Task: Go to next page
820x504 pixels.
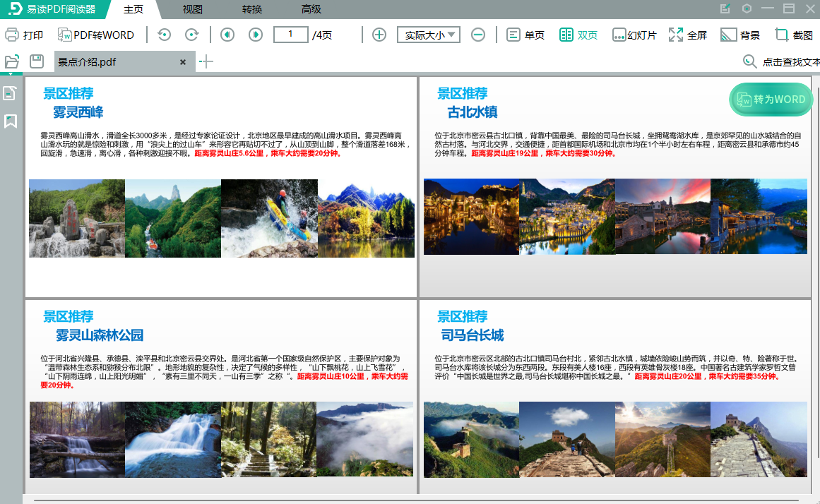Action: point(255,35)
